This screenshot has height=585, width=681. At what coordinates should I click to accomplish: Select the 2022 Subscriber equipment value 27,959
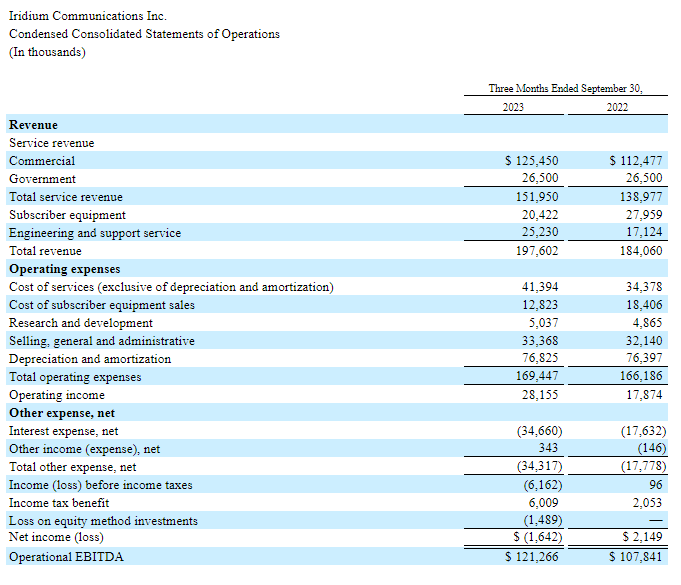[641, 215]
